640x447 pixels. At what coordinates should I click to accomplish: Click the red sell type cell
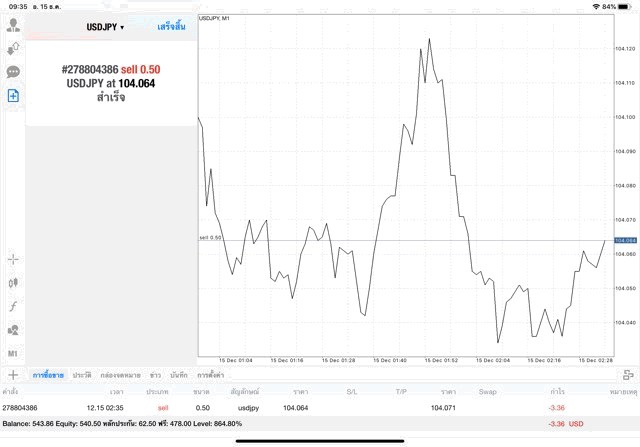tap(163, 408)
